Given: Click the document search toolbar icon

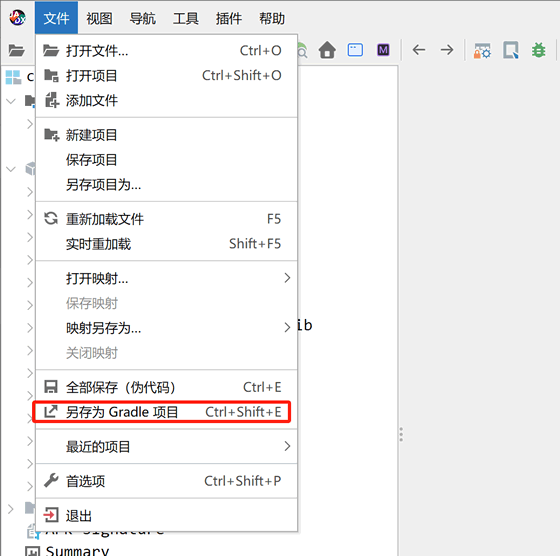Looking at the screenshot, I should tap(511, 50).
